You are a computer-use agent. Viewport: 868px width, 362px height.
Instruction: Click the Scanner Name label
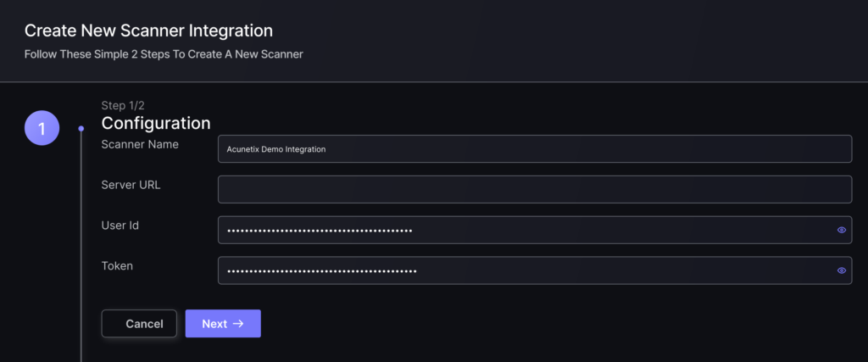(140, 144)
